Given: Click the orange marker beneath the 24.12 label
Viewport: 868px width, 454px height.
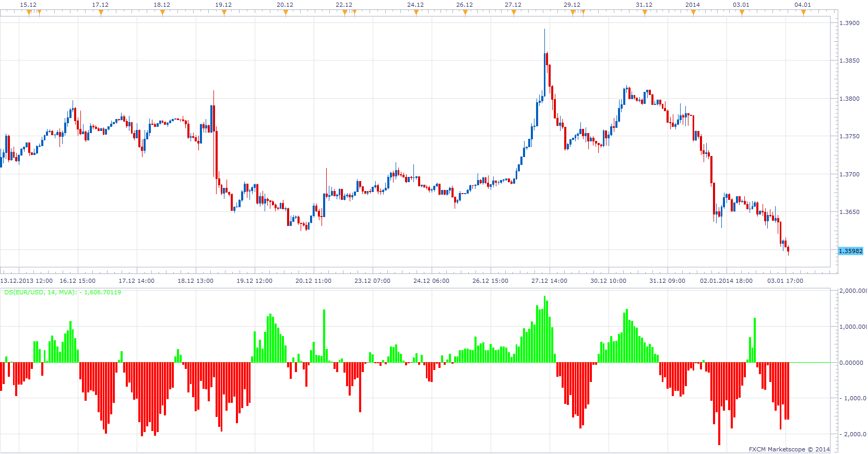Looking at the screenshot, I should 416,13.
